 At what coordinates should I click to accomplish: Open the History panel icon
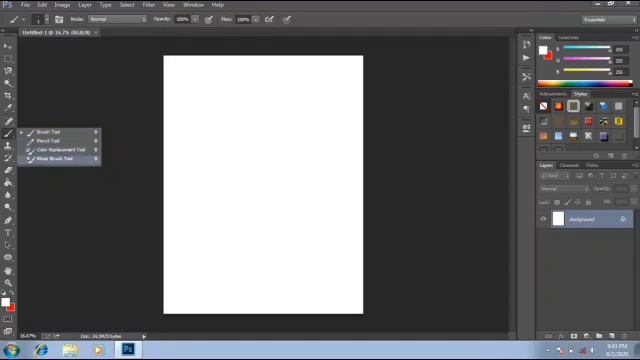(x=527, y=44)
